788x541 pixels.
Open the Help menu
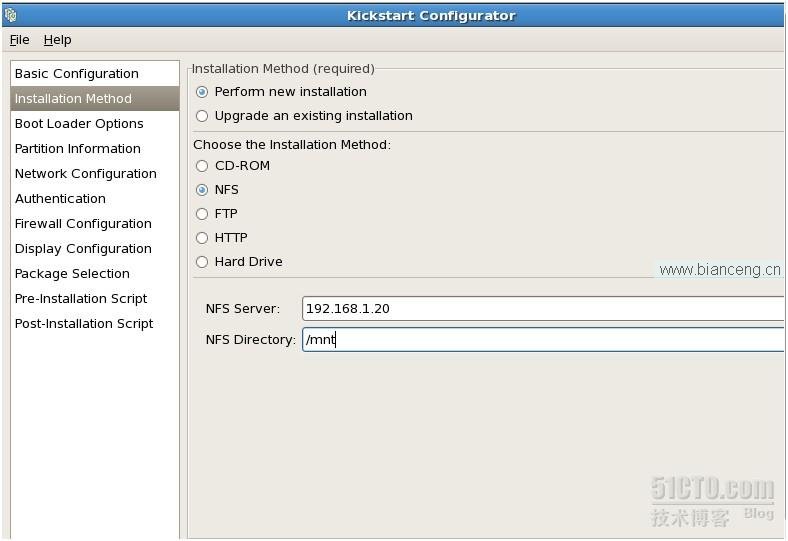click(x=57, y=40)
